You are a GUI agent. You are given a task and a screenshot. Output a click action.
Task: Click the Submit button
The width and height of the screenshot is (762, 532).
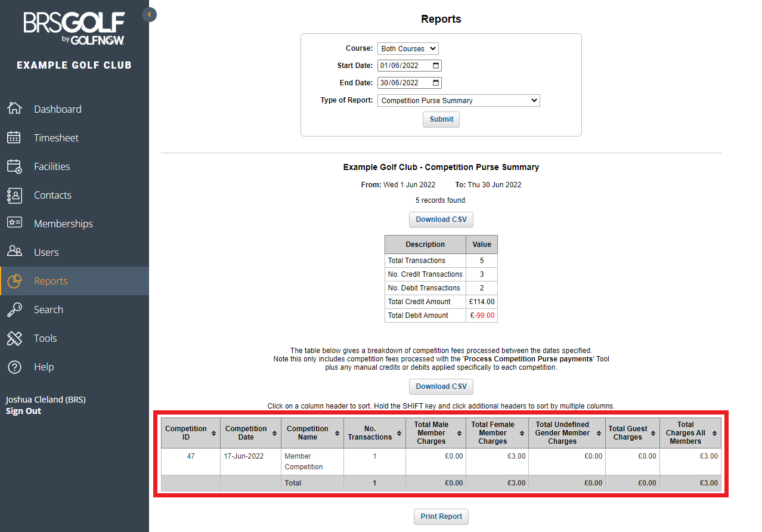coord(441,119)
